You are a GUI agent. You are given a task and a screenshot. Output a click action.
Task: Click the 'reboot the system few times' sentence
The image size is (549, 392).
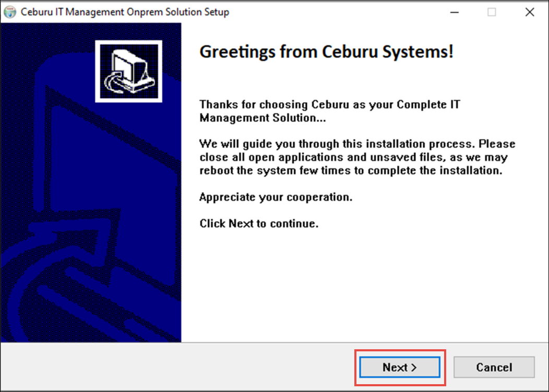pos(351,170)
